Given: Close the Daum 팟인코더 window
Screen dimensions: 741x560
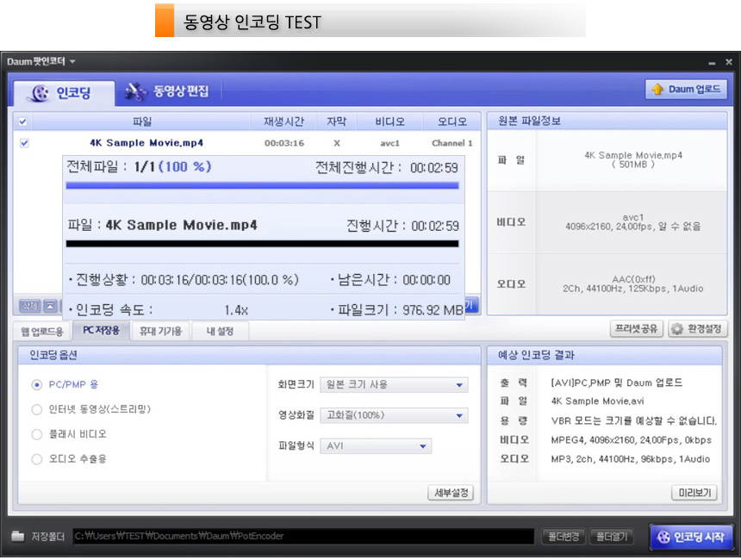Looking at the screenshot, I should click(x=729, y=62).
